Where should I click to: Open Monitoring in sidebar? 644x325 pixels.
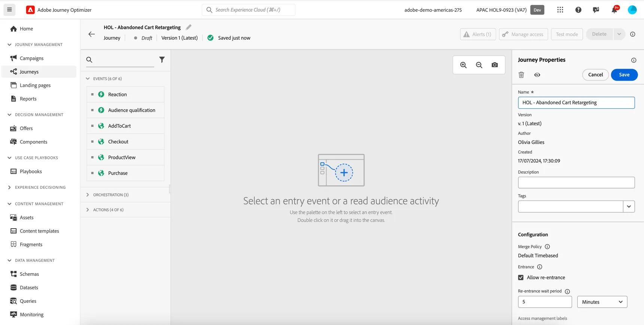(39, 315)
